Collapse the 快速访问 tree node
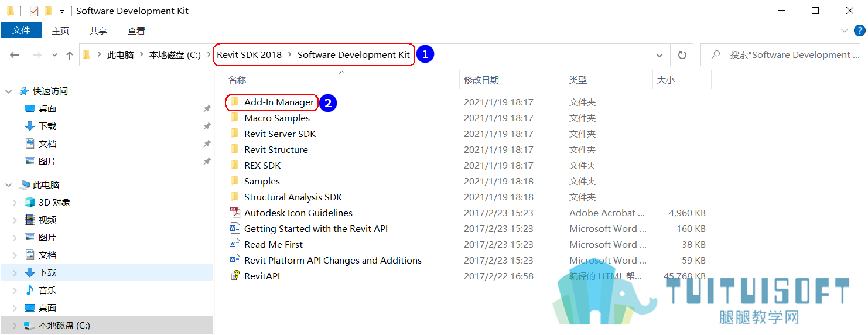Image resolution: width=868 pixels, height=335 pixels. click(8, 91)
